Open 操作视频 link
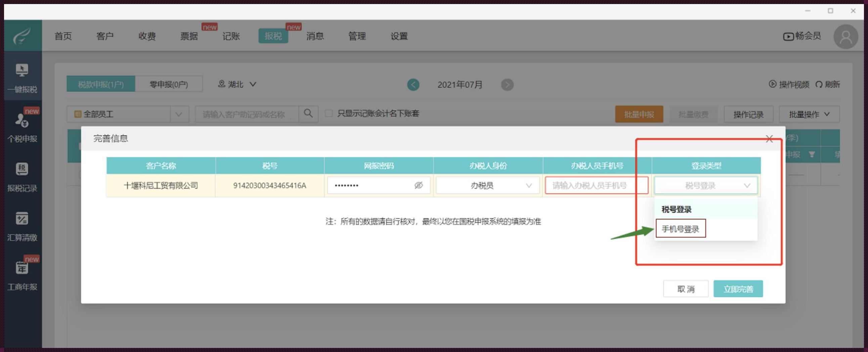Screen dimensions: 868x352 pos(789,84)
